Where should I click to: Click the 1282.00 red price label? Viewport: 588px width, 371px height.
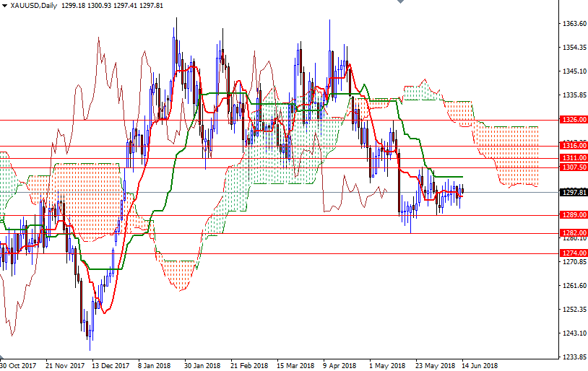click(x=574, y=232)
